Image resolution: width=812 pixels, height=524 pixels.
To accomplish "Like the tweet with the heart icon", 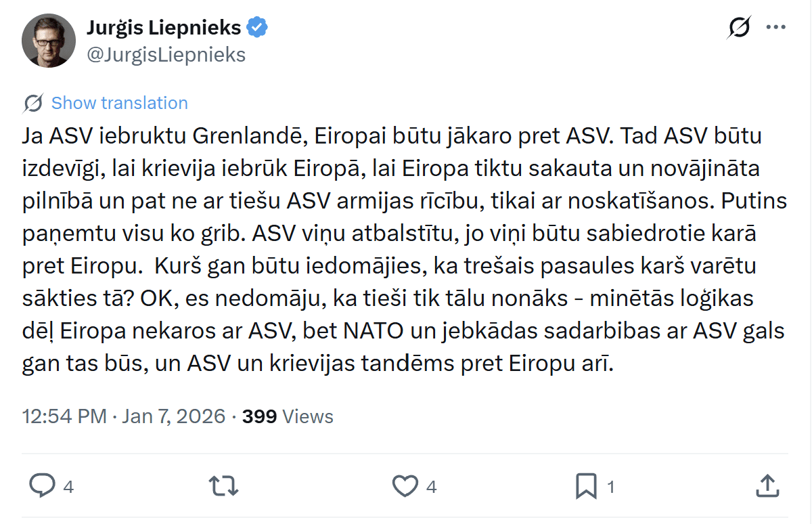I will [x=405, y=485].
